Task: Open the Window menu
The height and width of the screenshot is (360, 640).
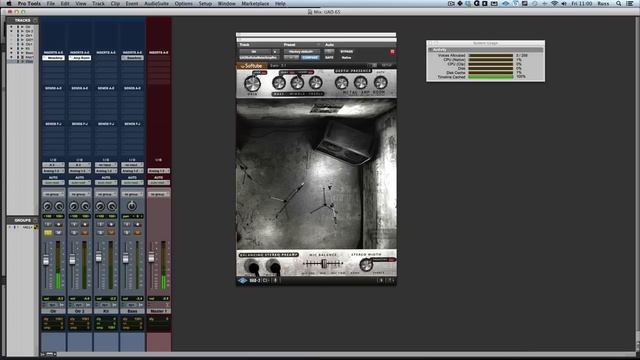Action: point(227,3)
